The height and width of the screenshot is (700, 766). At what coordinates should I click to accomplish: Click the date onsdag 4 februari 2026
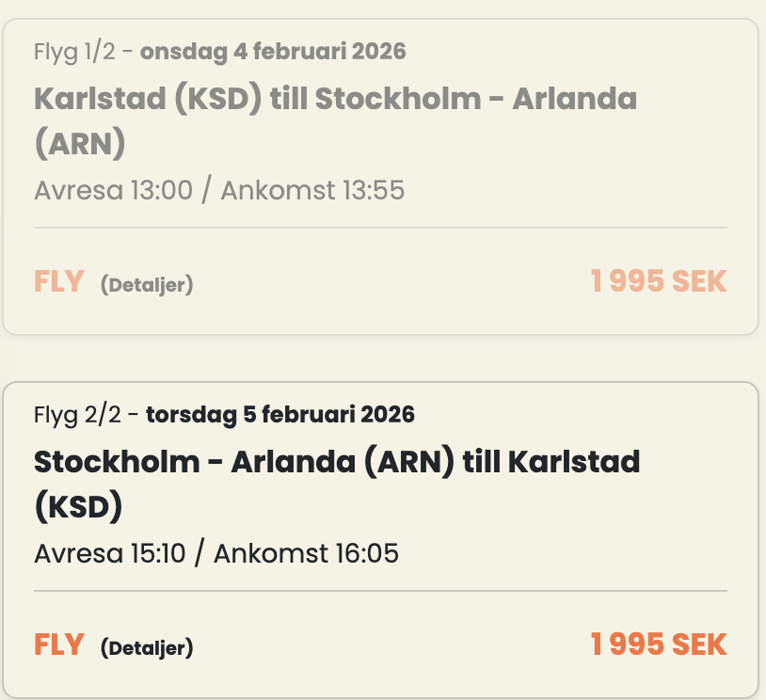coord(273,51)
